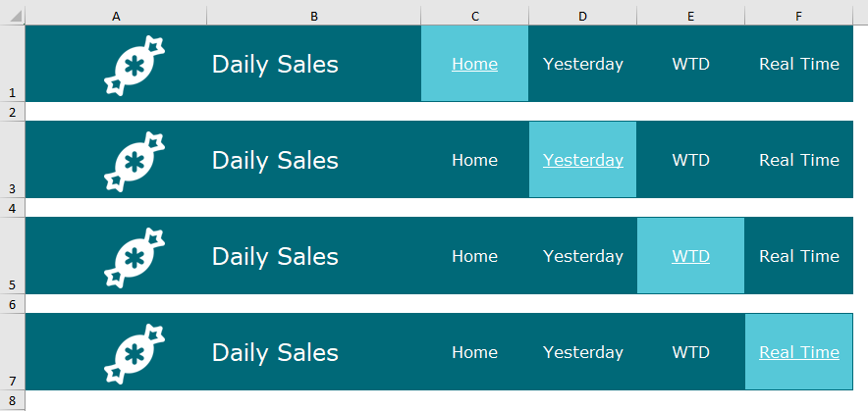868x411 pixels.
Task: Click the candy logo in row 7
Action: click(x=135, y=353)
